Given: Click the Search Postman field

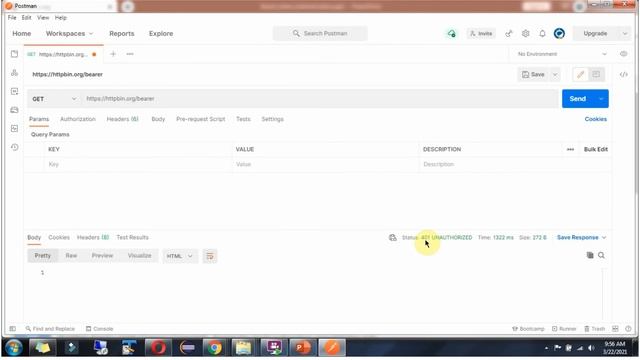Looking at the screenshot, I should pos(320,33).
